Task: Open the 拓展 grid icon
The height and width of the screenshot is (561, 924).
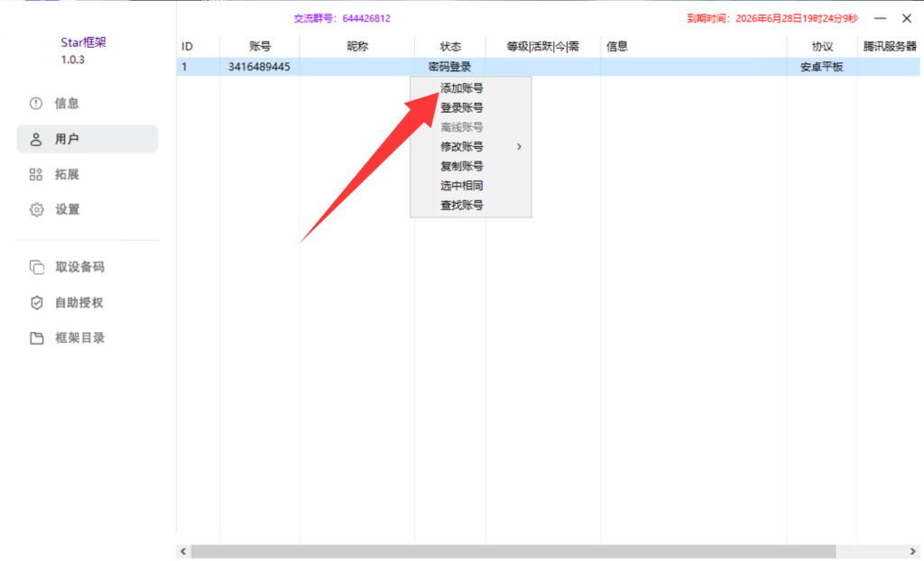Action: 36,174
